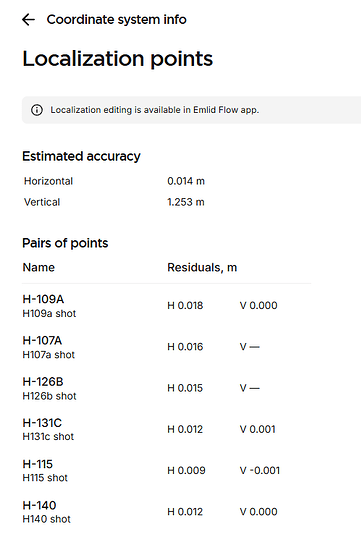Image resolution: width=361 pixels, height=550 pixels.
Task: Click the H 0.018 residual of H-109A
Action: point(185,306)
